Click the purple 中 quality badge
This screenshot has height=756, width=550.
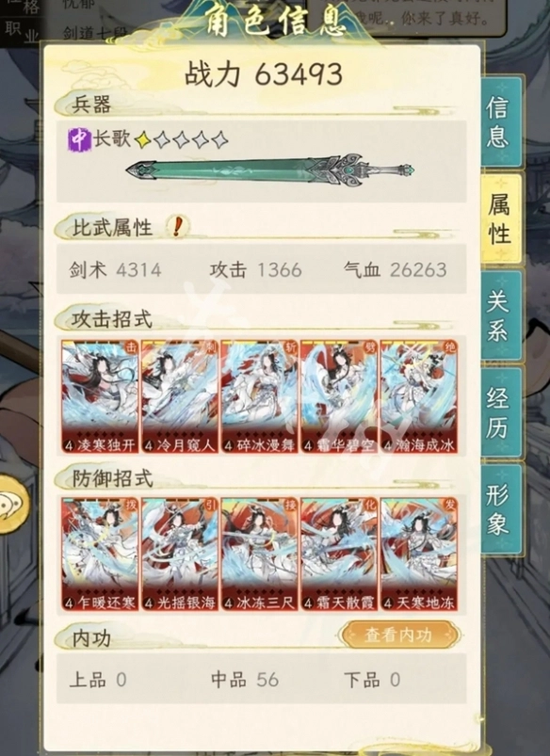[79, 140]
